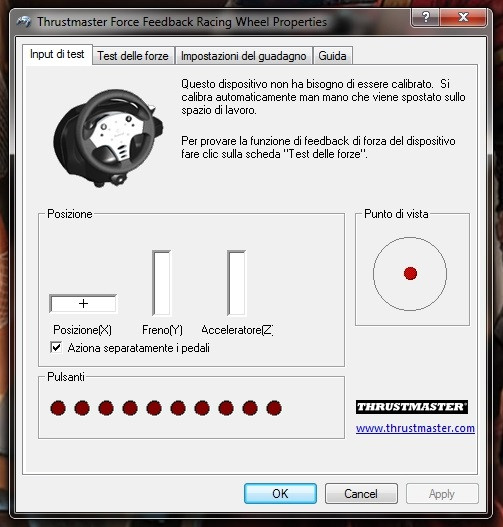This screenshot has width=503, height=527.
Task: Toggle Aziona separatamente i pedali checkbox
Action: [56, 348]
